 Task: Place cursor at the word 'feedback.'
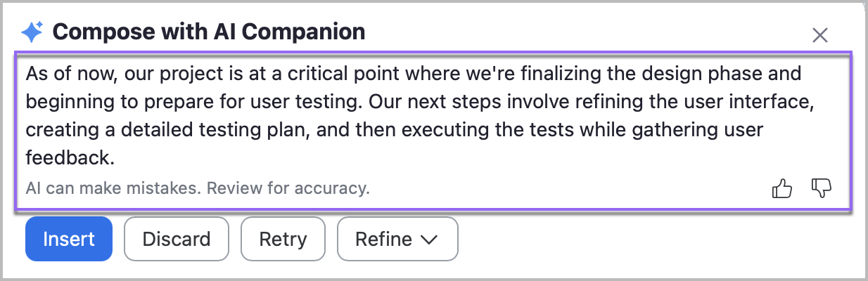70,159
